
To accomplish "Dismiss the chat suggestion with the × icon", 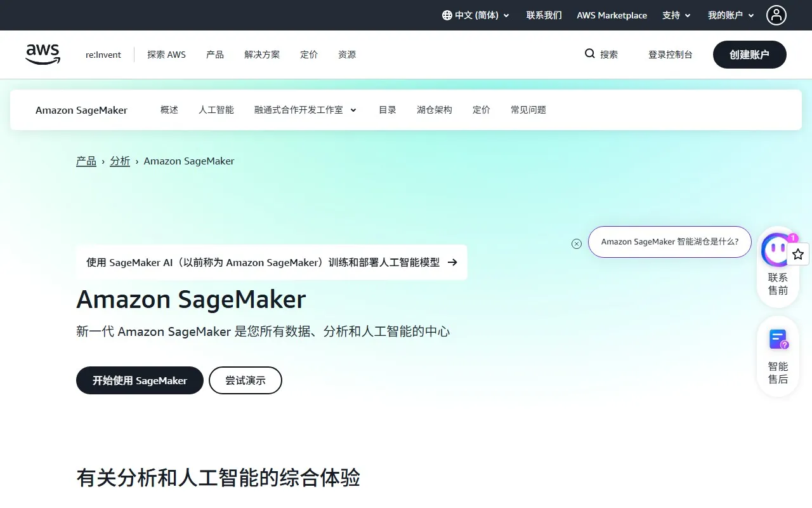I will tap(576, 243).
